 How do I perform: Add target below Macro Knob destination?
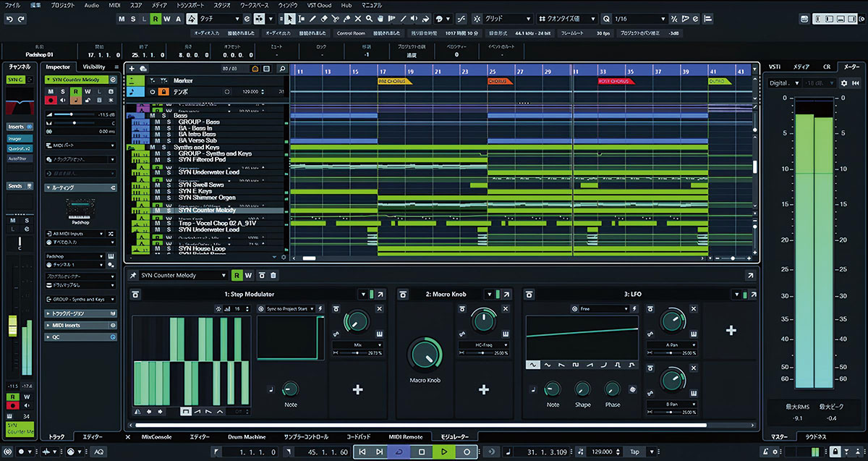[483, 389]
